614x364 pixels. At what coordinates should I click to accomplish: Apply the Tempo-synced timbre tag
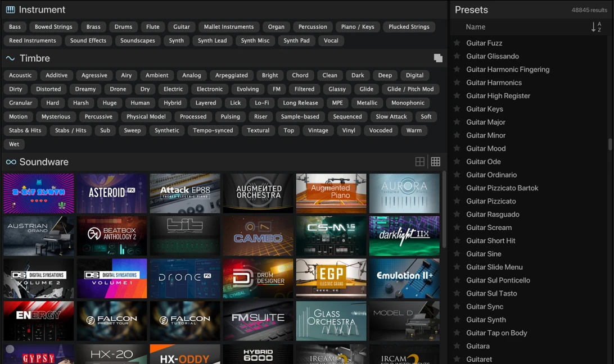213,130
